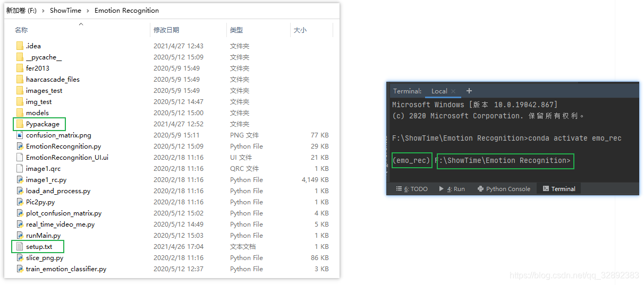The image size is (644, 285).
Task: Click the EmotionRecongnition_UI.ui file icon
Action: [20, 157]
